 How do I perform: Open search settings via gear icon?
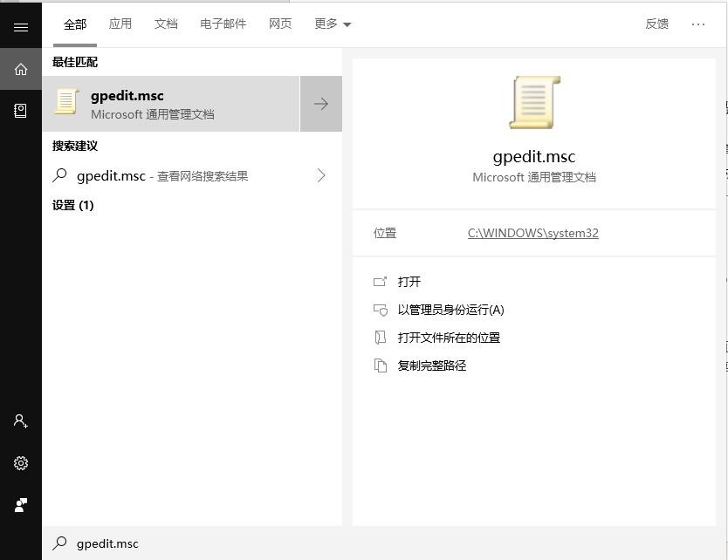[x=20, y=463]
